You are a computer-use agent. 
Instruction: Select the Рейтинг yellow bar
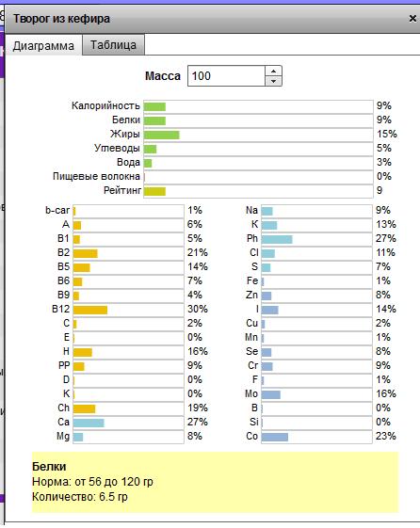(258, 192)
